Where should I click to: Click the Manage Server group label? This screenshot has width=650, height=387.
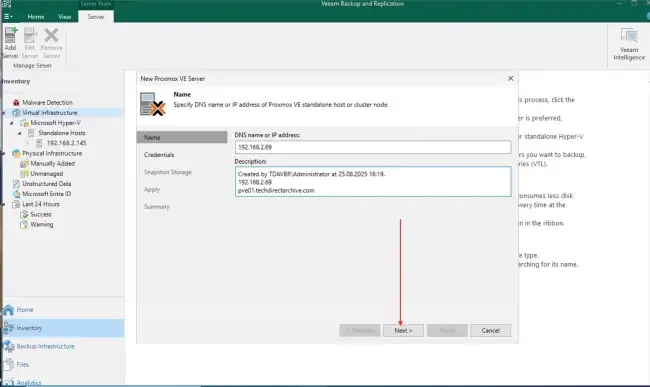(x=32, y=65)
